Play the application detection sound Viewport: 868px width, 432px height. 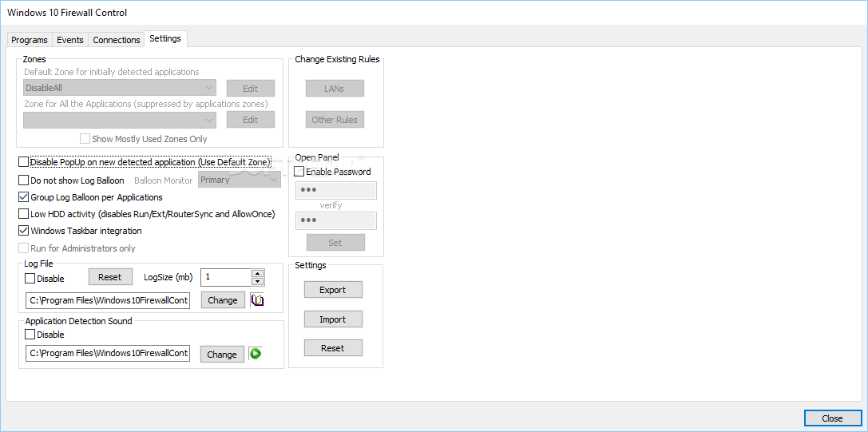pyautogui.click(x=256, y=354)
